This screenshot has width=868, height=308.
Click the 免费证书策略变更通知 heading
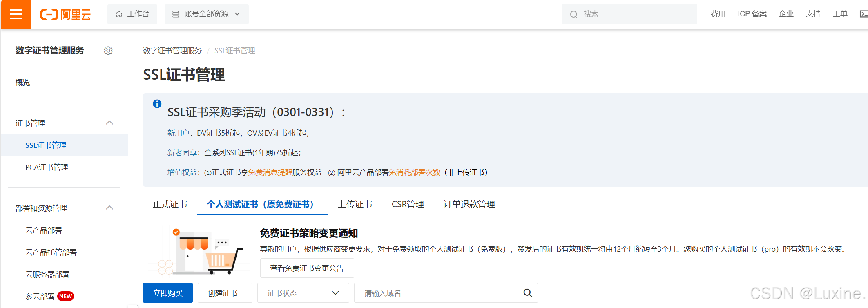click(309, 233)
